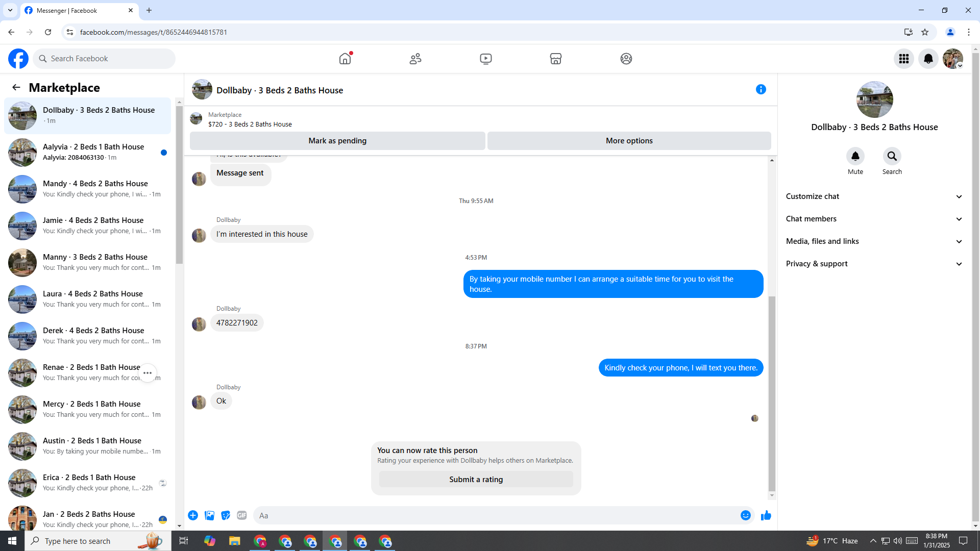Open the browser tab search dropdown
The height and width of the screenshot is (551, 980).
coord(10,10)
